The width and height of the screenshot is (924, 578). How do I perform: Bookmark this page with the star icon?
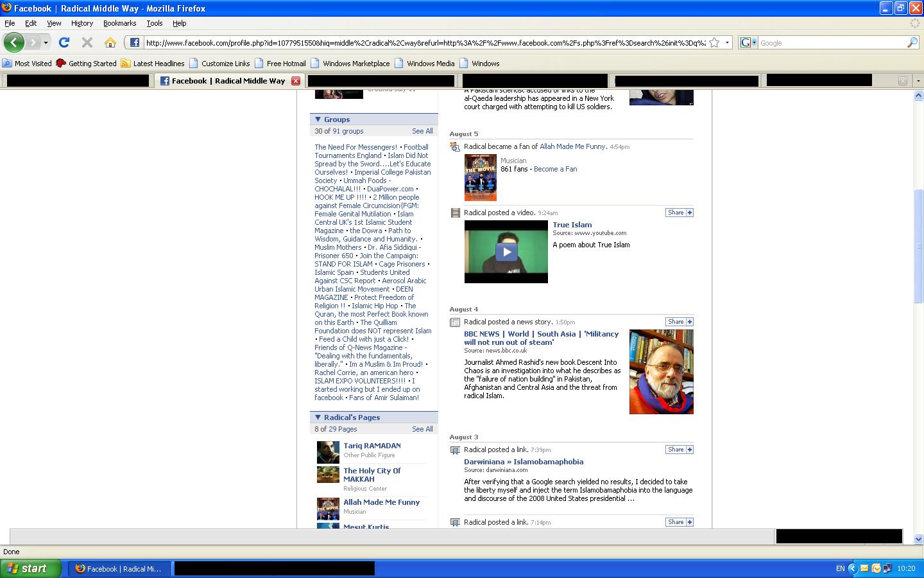[714, 42]
